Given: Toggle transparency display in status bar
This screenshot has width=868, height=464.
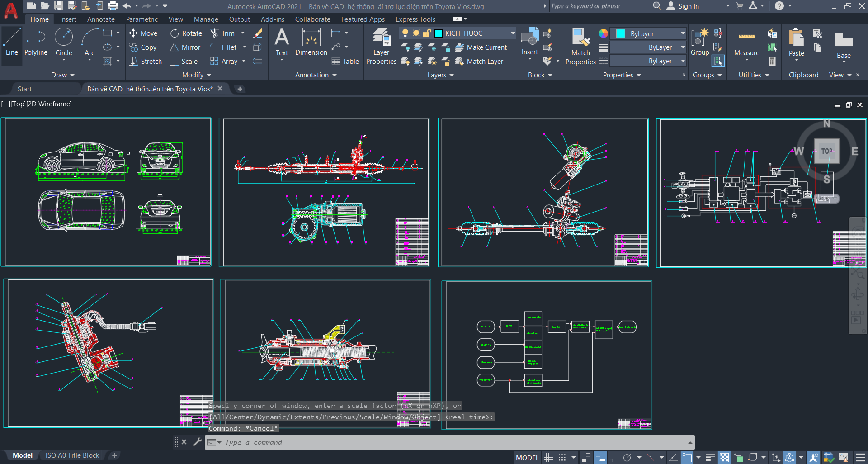Looking at the screenshot, I should [724, 458].
